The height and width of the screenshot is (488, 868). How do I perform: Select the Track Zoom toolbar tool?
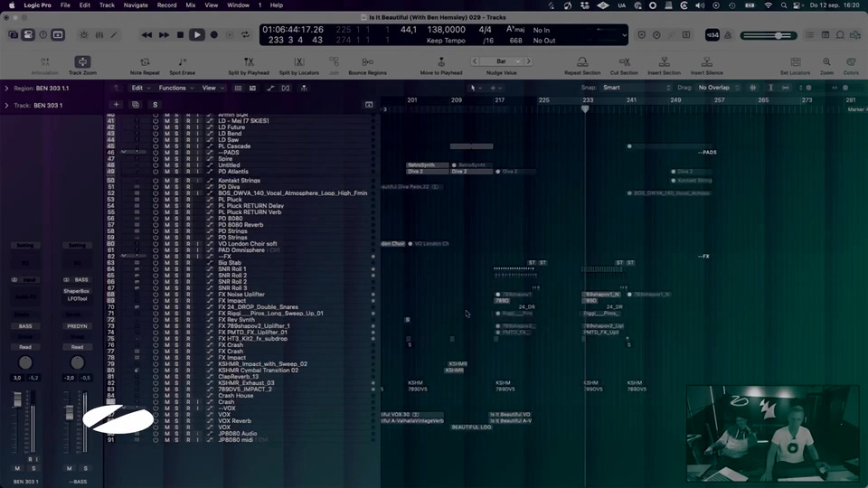coord(82,61)
